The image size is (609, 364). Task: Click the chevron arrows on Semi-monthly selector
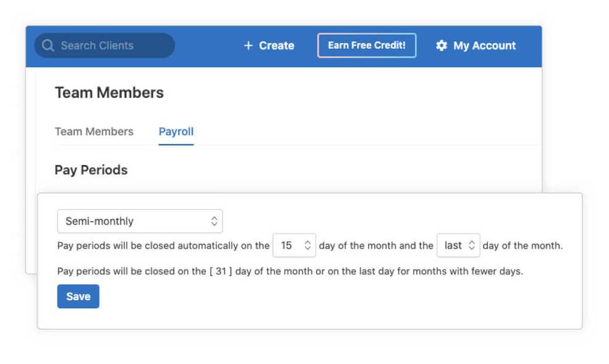(x=214, y=221)
